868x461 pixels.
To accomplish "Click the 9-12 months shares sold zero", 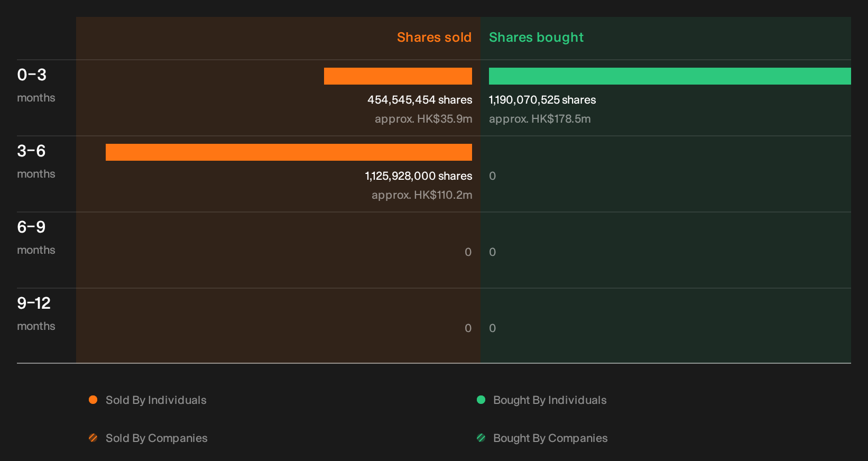I will pyautogui.click(x=468, y=328).
